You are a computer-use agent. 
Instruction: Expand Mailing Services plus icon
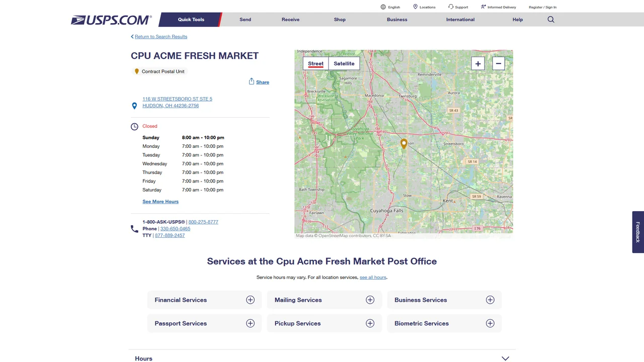(x=370, y=300)
